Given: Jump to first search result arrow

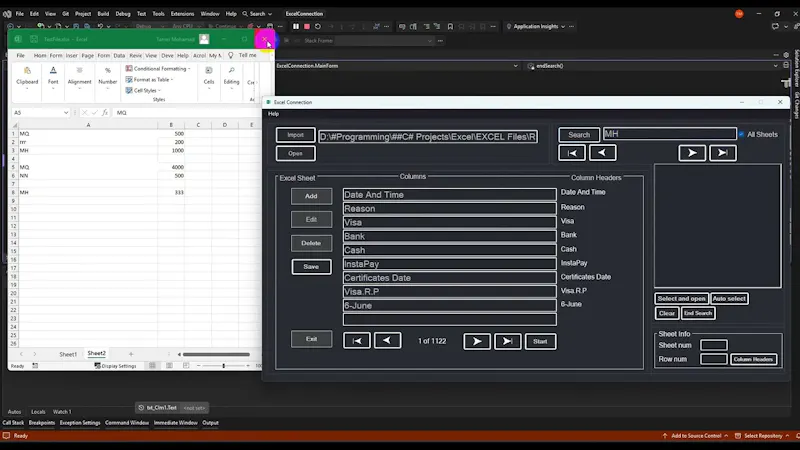Looking at the screenshot, I should pos(571,153).
